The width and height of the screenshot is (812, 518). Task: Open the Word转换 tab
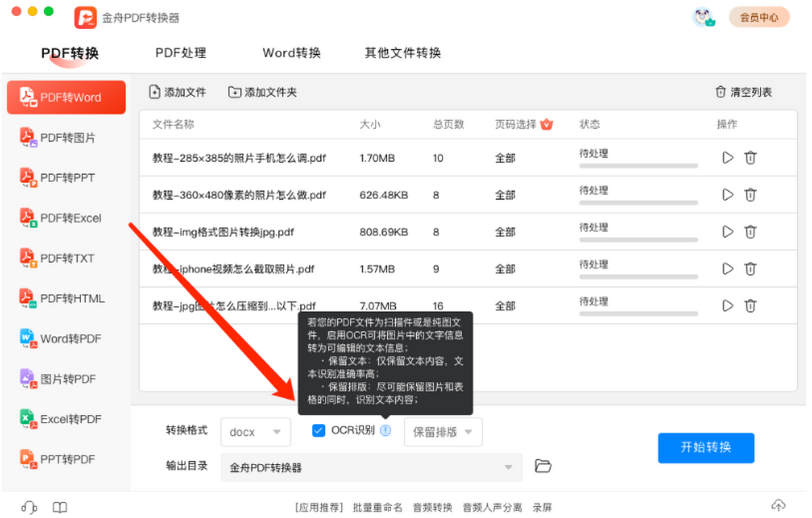(x=292, y=53)
